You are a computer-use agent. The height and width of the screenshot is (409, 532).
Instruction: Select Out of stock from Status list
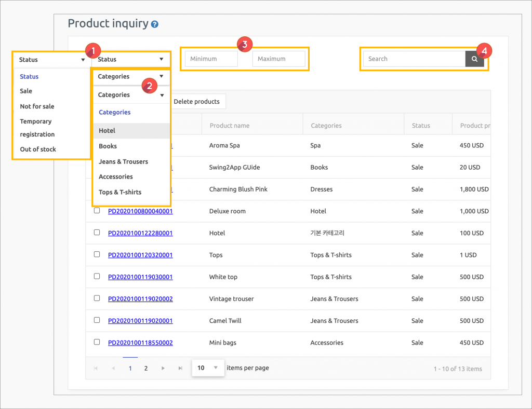pyautogui.click(x=37, y=149)
